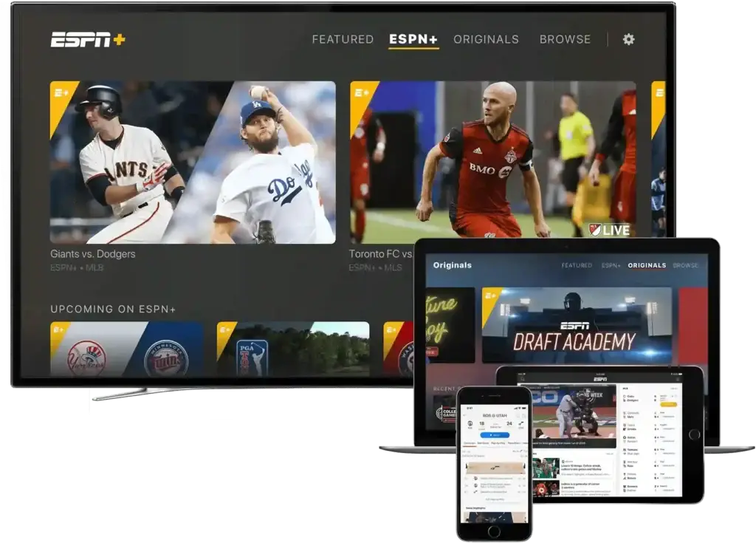Select ORIGINALS tab on the laptop
The width and height of the screenshot is (756, 543).
[647, 265]
